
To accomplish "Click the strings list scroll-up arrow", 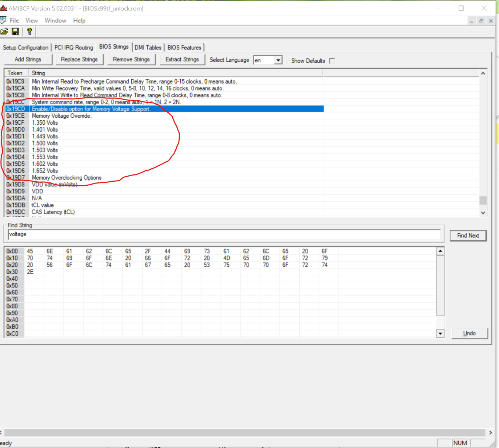I will click(x=483, y=73).
